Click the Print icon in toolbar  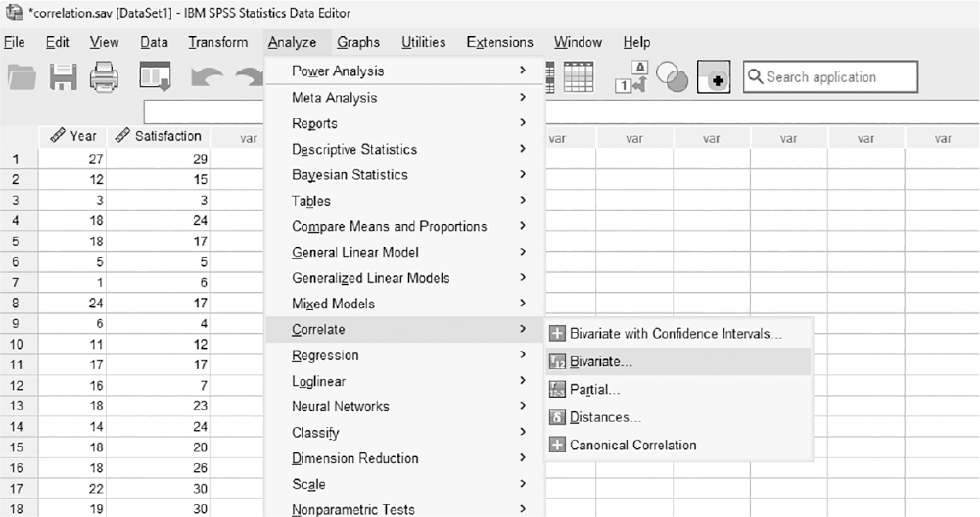pyautogui.click(x=104, y=77)
